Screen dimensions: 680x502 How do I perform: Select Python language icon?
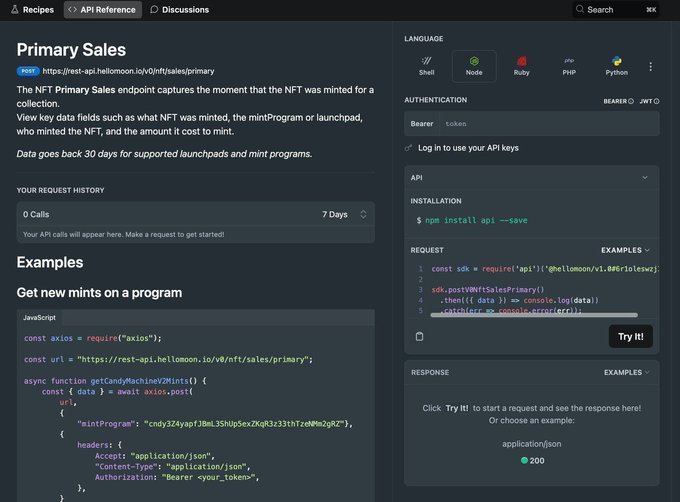pos(617,66)
